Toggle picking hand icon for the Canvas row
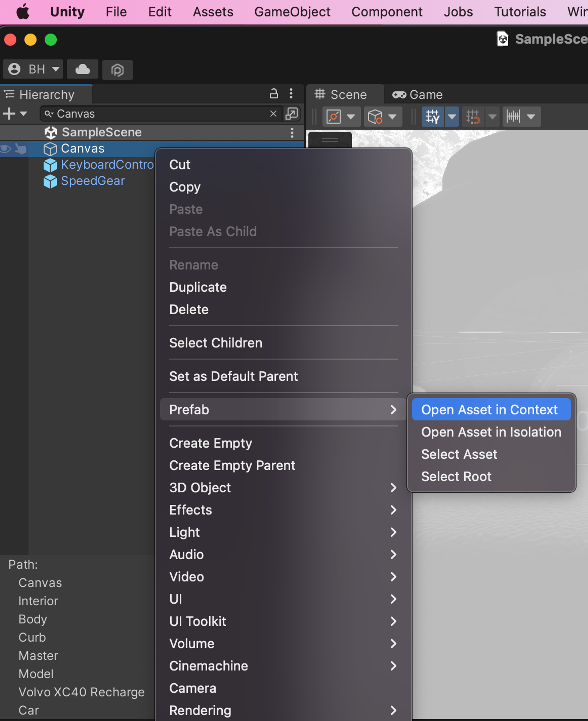Viewport: 588px width, 721px height. click(21, 149)
